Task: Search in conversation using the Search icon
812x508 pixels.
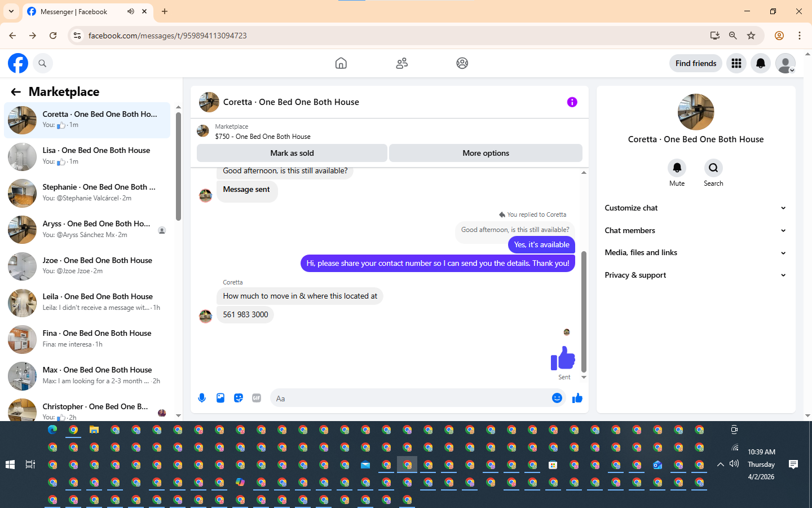Action: point(713,168)
